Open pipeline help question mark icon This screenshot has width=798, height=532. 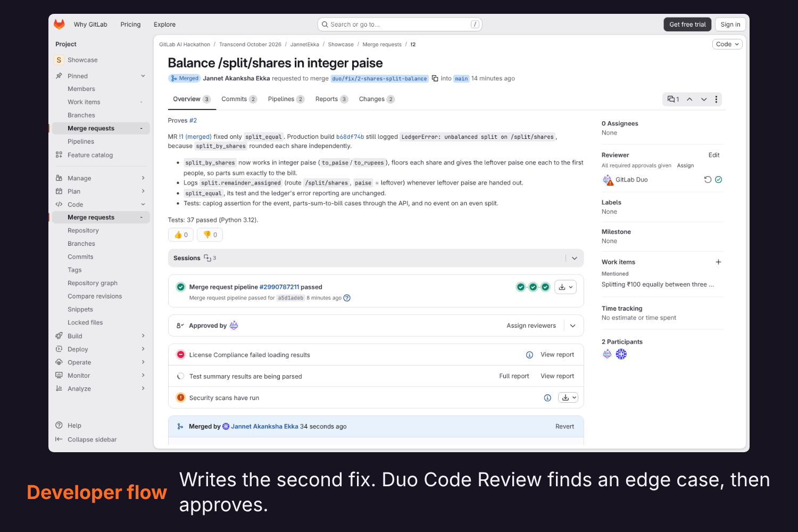pos(347,298)
